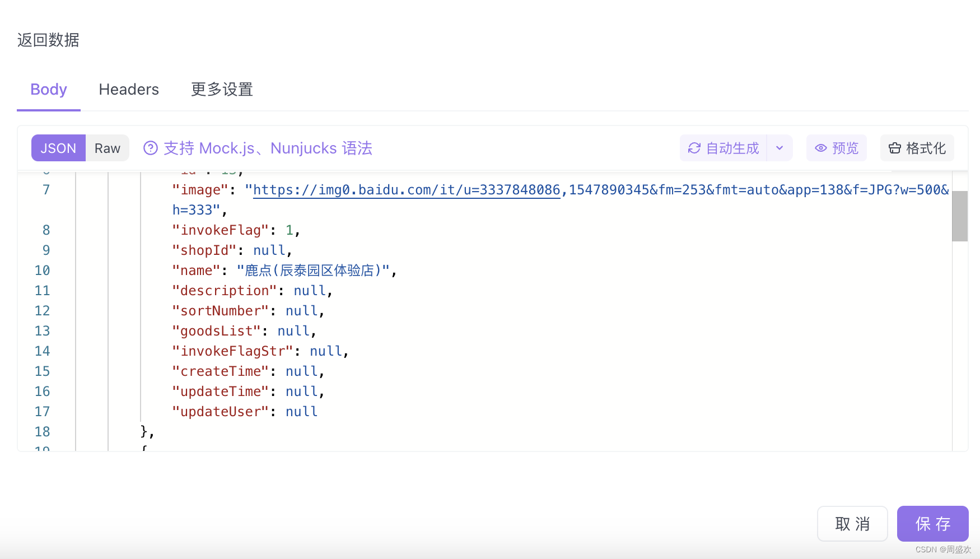Open the img0.baidu.com image URL link
The width and height of the screenshot is (980, 559).
click(x=407, y=190)
